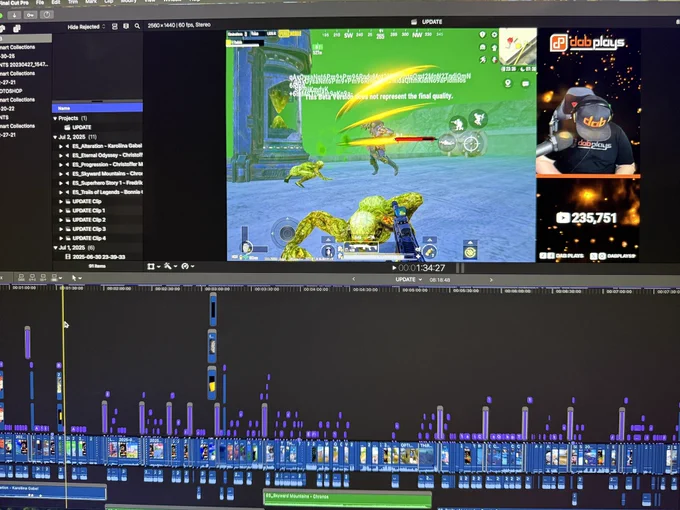Click the audio meters beside the timecode
The width and height of the screenshot is (680, 510).
tap(460, 268)
